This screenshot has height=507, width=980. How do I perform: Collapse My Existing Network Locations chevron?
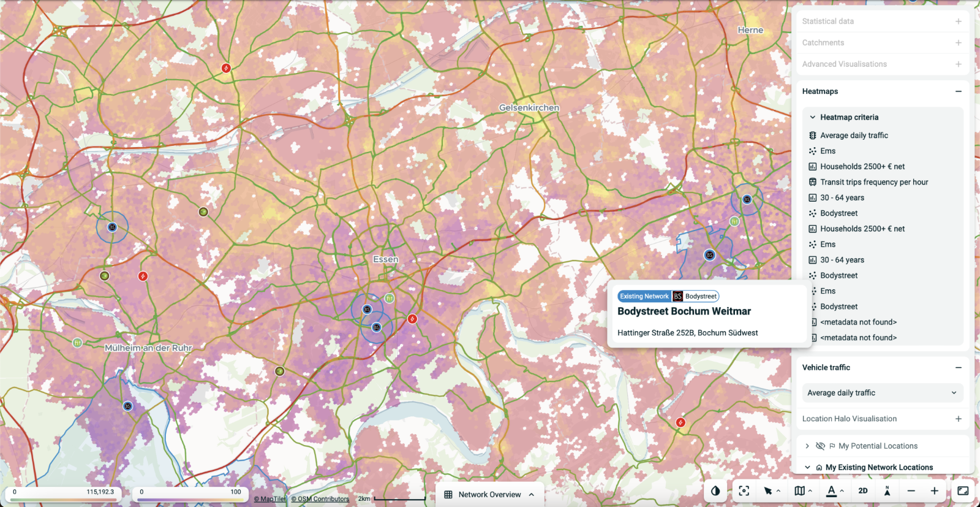(807, 468)
